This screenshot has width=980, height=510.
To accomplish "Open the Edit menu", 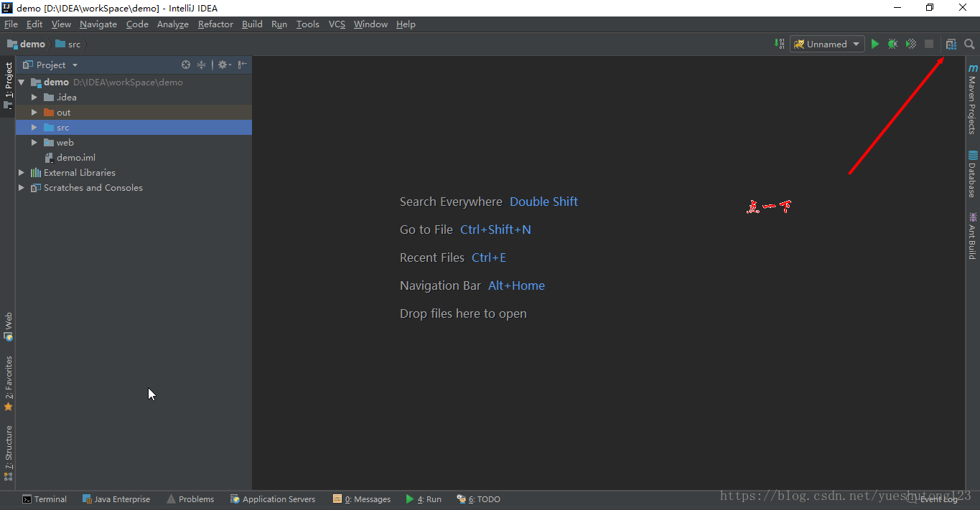I will tap(34, 24).
